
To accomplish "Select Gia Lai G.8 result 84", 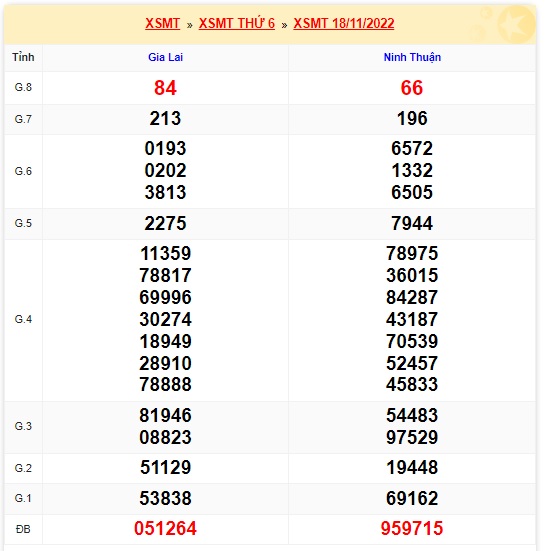I will click(x=165, y=88).
